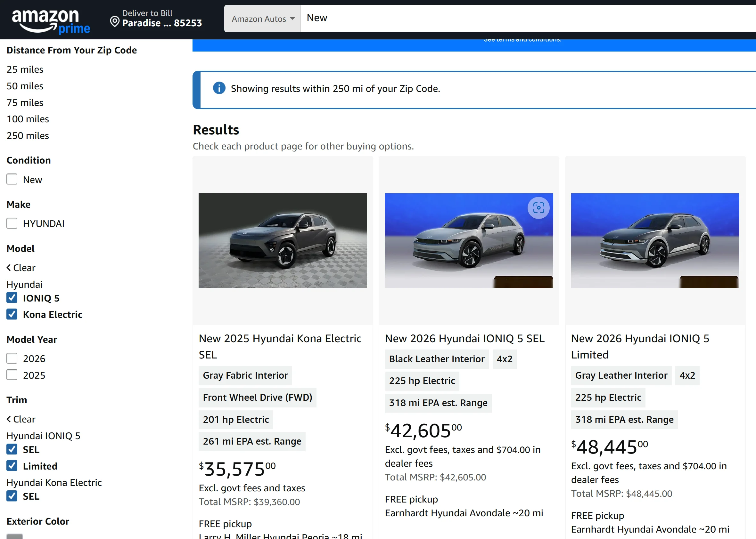Screen dimensions: 756x539
Task: Open New 2025 Hyundai Kona Electric SEL listing
Action: pyautogui.click(x=280, y=347)
